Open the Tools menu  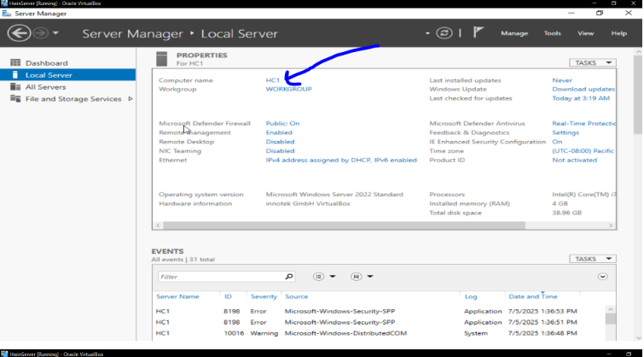point(553,33)
